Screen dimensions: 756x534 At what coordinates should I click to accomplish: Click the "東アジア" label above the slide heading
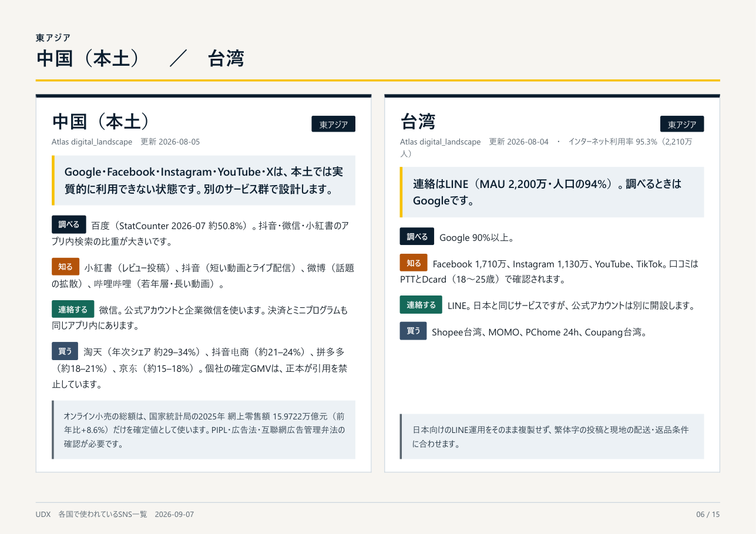point(53,38)
